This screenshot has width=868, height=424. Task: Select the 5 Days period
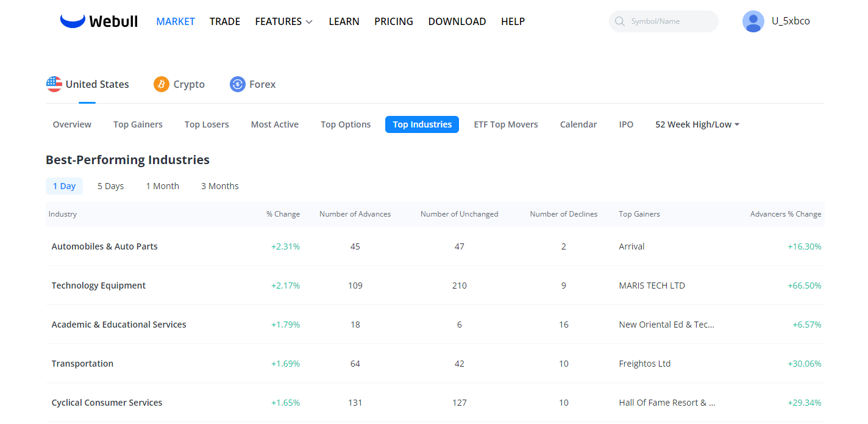(110, 186)
